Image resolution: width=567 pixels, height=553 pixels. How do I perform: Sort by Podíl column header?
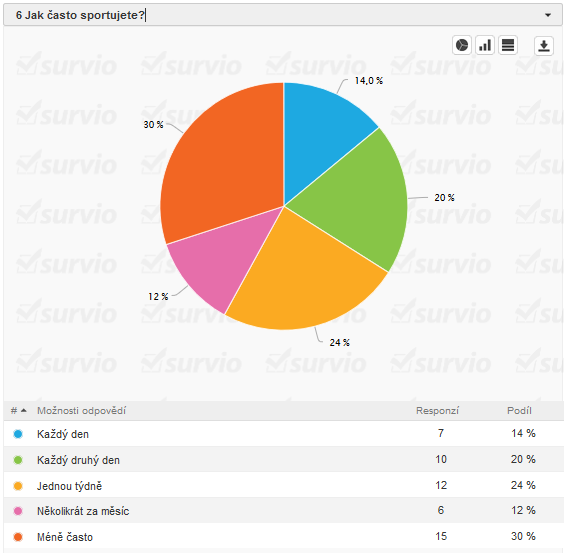click(x=519, y=411)
